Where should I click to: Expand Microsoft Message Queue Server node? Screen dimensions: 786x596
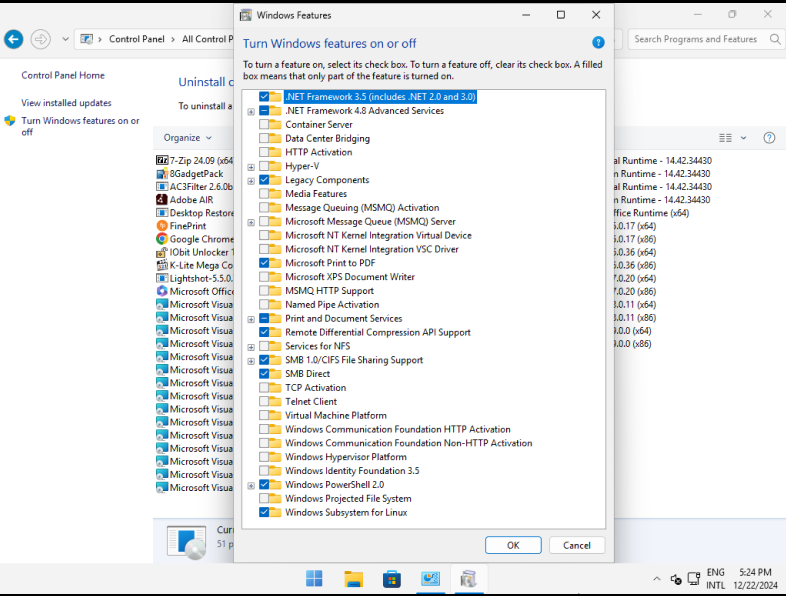point(251,222)
